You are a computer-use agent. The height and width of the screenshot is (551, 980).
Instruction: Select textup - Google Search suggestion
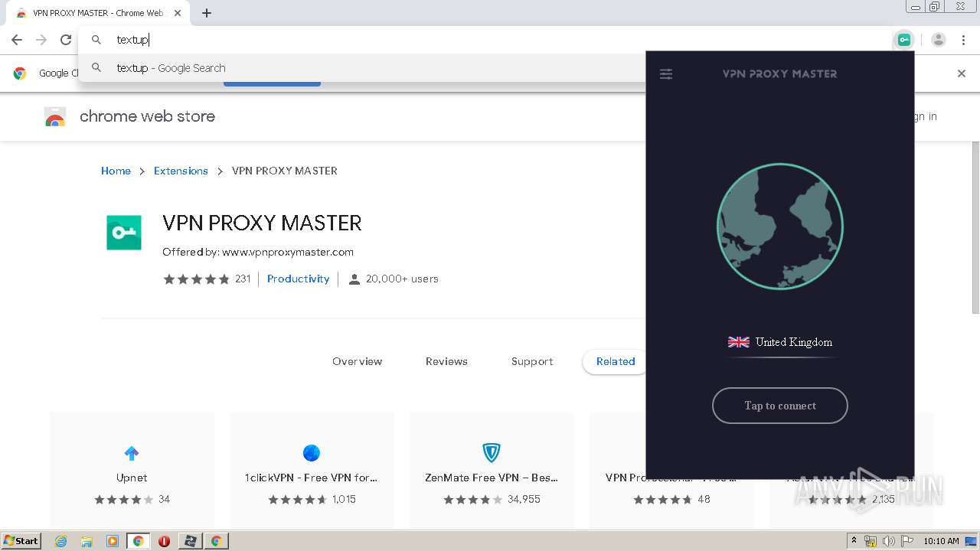tap(361, 68)
